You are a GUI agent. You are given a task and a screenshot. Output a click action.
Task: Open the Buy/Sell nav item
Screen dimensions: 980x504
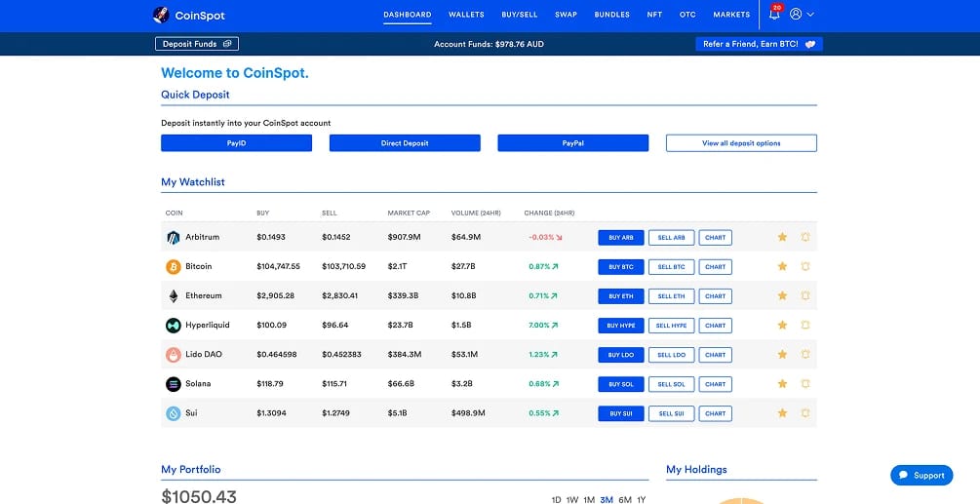(x=520, y=15)
